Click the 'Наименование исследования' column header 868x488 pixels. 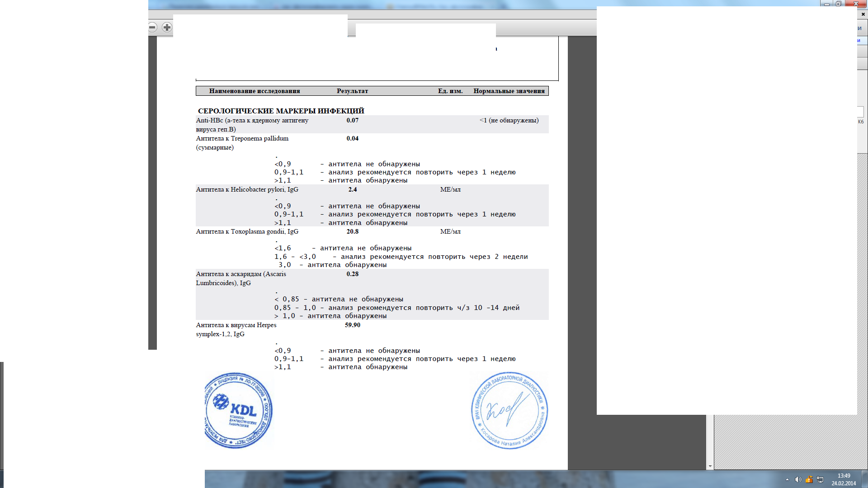pyautogui.click(x=254, y=91)
